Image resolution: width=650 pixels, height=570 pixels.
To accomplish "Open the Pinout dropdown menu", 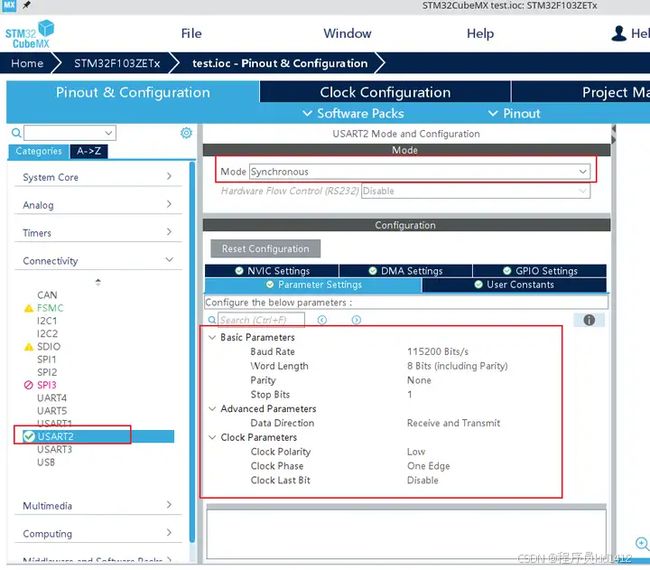I will click(x=514, y=113).
